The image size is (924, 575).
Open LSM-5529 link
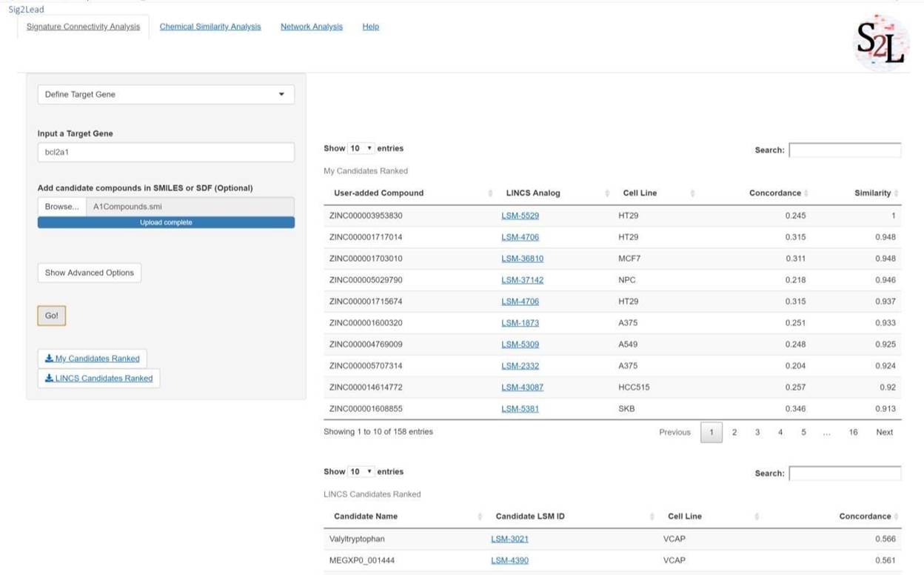coord(520,216)
